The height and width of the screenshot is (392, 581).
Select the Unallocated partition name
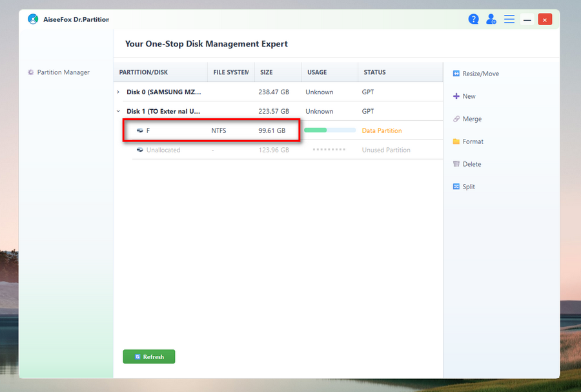(x=163, y=150)
